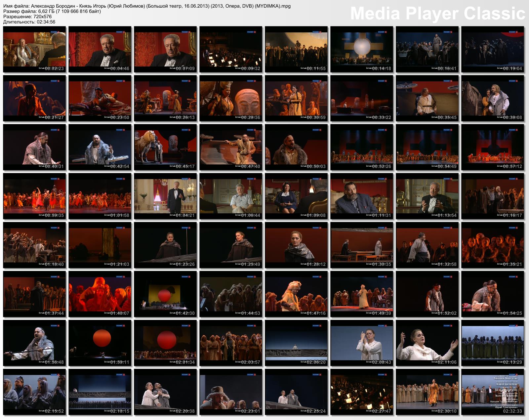Click the thumbnail stamped 01:18:40
The width and height of the screenshot is (529, 420).
34,245
